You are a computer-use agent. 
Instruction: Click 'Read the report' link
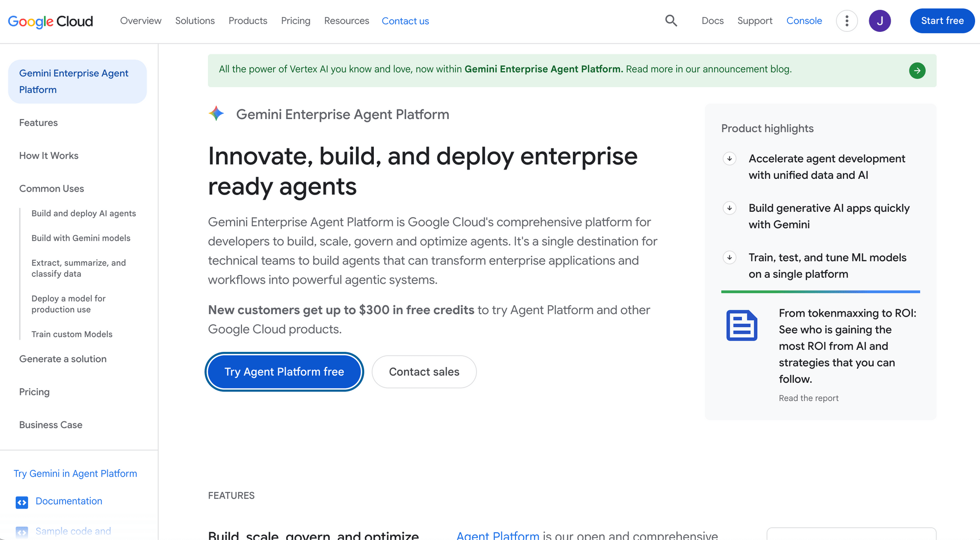tap(808, 398)
